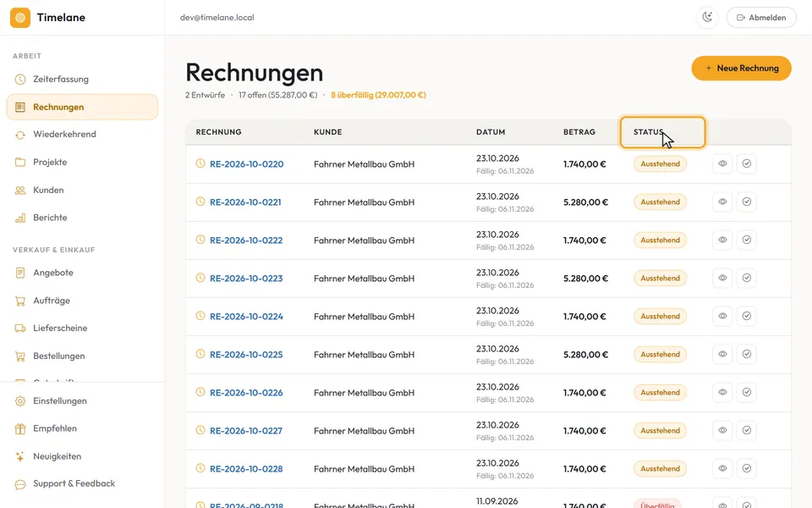
Task: Open Kunden in the sidebar
Action: click(82, 190)
